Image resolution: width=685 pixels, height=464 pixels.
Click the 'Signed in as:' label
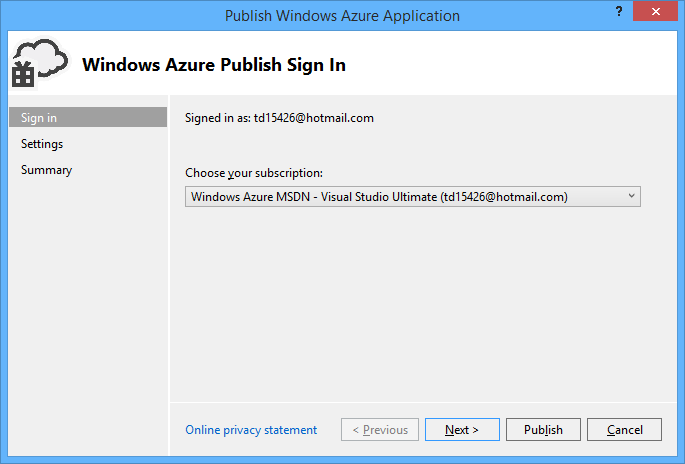pos(217,118)
